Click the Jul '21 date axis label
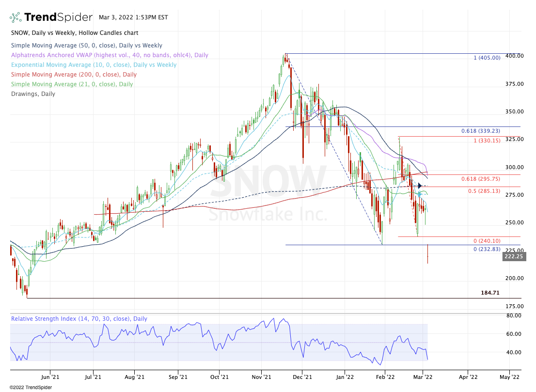 click(93, 377)
